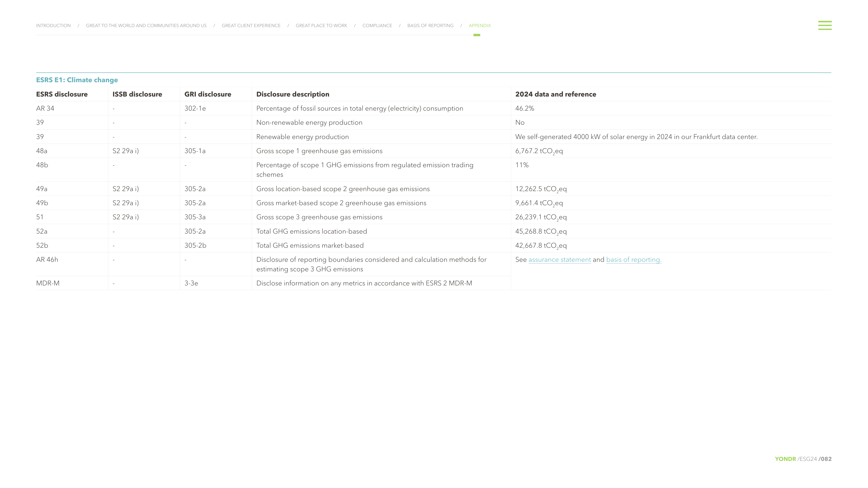Select the GRI disclosure column header
Viewport: 868px width, 488px height.
pyautogui.click(x=208, y=94)
